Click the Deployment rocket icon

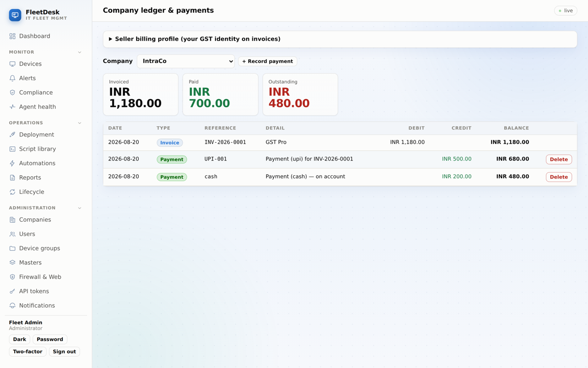(x=12, y=135)
